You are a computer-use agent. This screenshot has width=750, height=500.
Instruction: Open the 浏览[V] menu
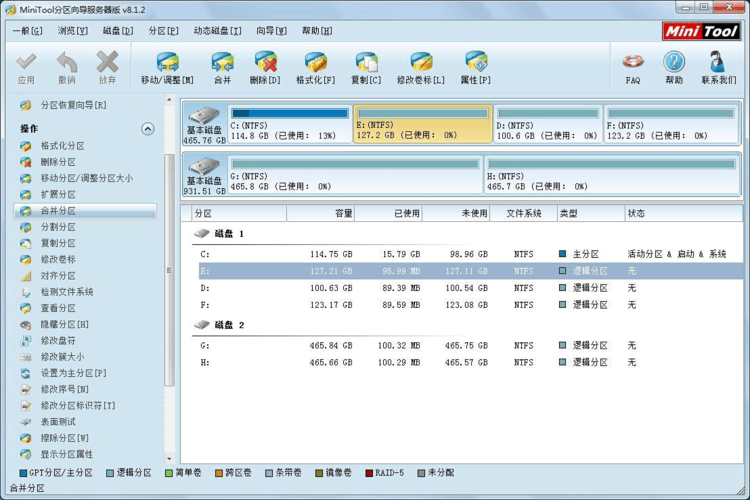(73, 31)
